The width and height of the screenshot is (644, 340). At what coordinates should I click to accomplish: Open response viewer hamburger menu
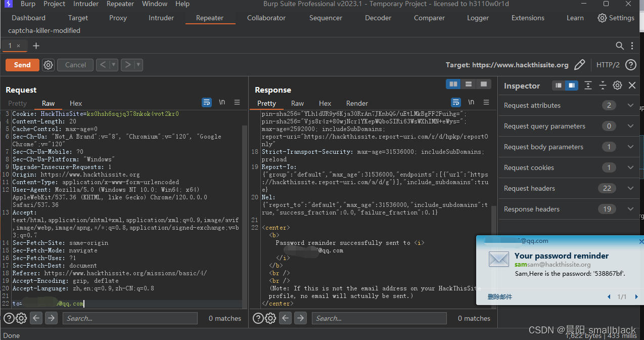(486, 102)
